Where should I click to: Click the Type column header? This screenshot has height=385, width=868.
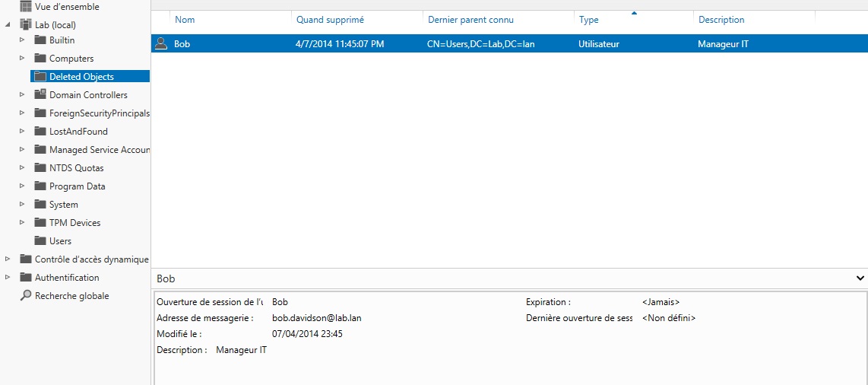[x=589, y=20]
